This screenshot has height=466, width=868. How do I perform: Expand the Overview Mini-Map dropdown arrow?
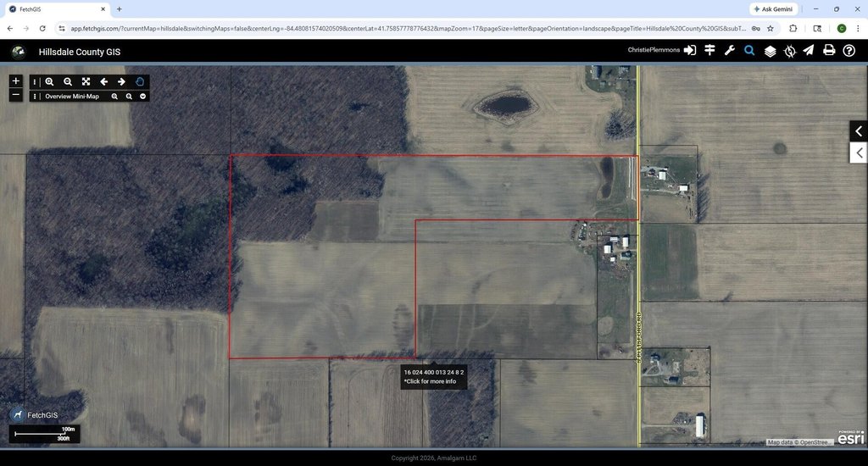pos(143,97)
